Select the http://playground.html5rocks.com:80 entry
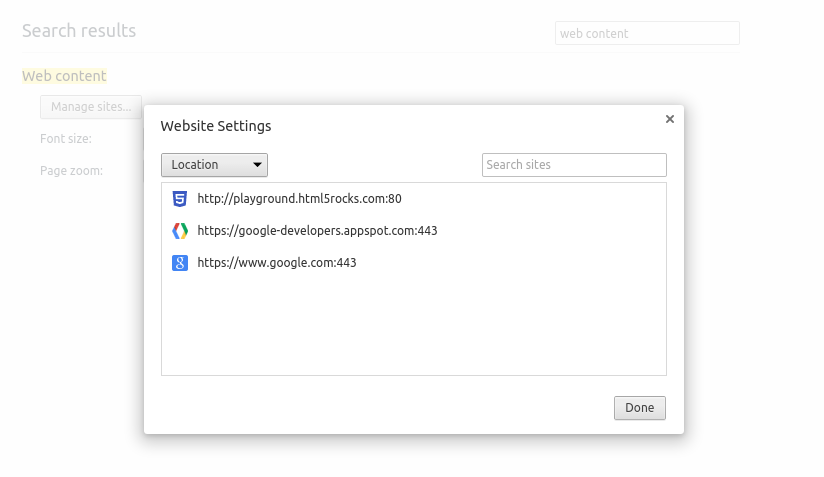This screenshot has height=477, width=824. 299,199
